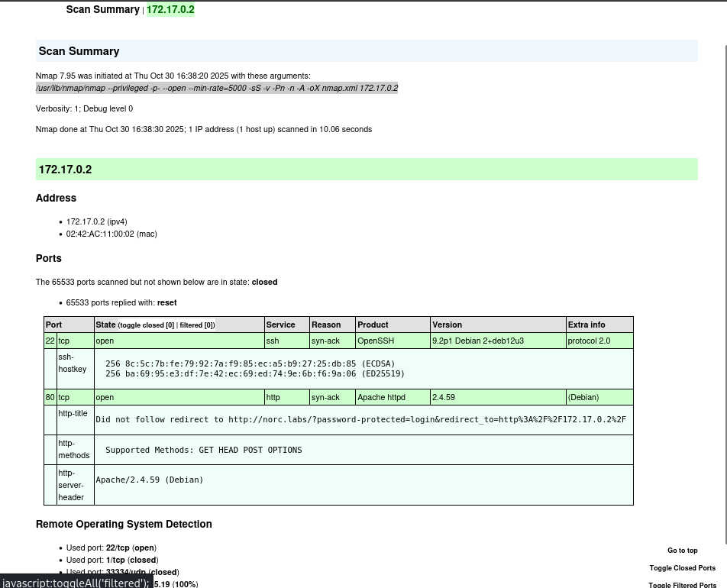727x588 pixels.
Task: Select the port 80 cell in ports table
Action: pos(50,397)
